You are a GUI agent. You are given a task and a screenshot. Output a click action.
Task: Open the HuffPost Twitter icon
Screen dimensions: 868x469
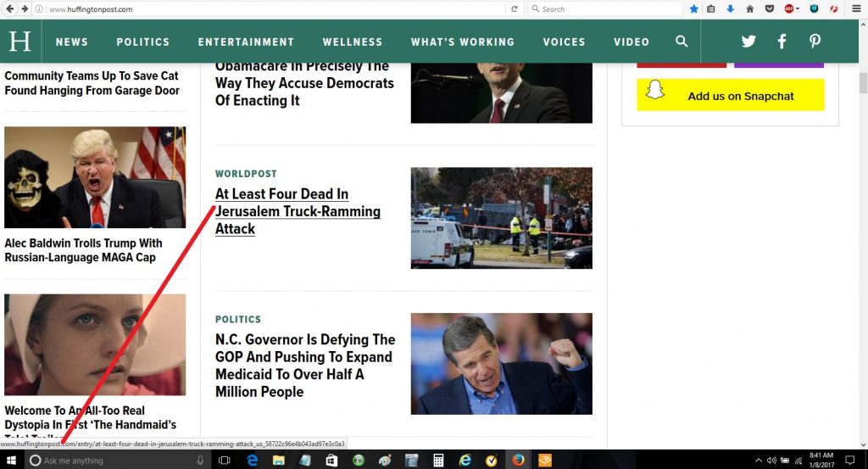(748, 42)
